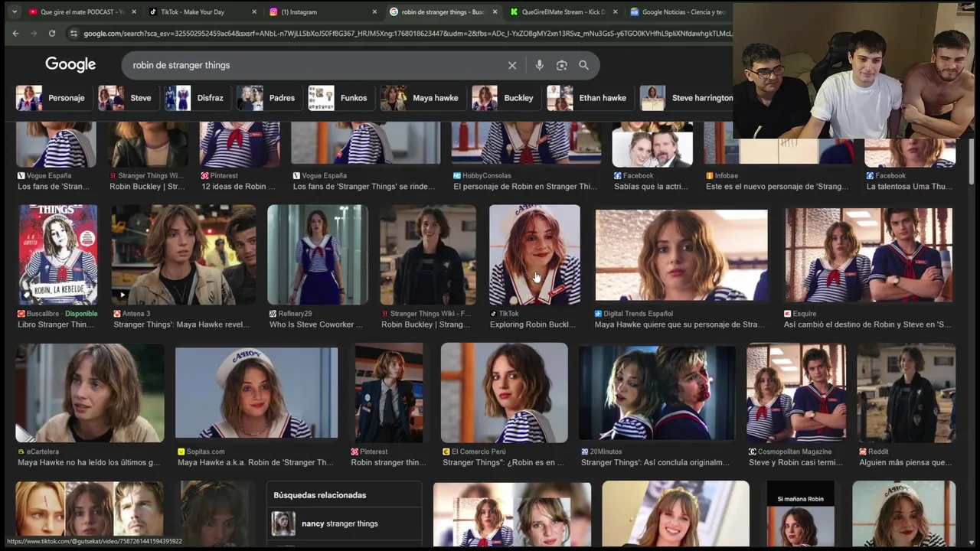Go back with the browser back arrow
980x551 pixels.
[15, 34]
